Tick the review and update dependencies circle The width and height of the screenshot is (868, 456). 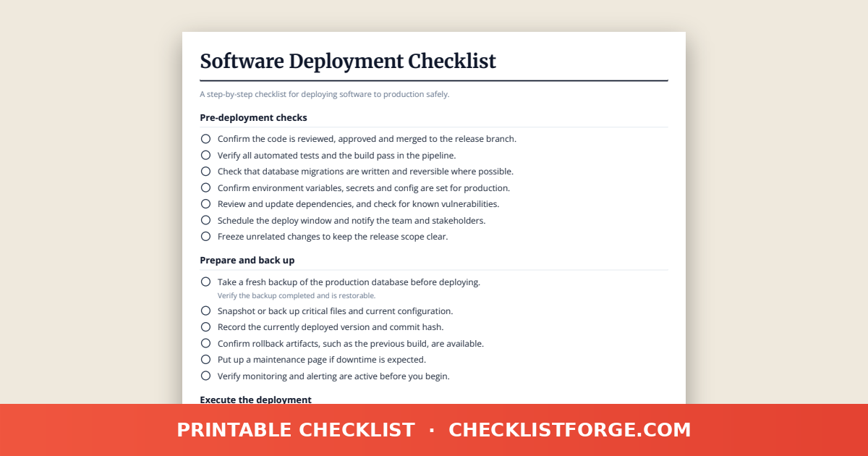click(x=205, y=203)
